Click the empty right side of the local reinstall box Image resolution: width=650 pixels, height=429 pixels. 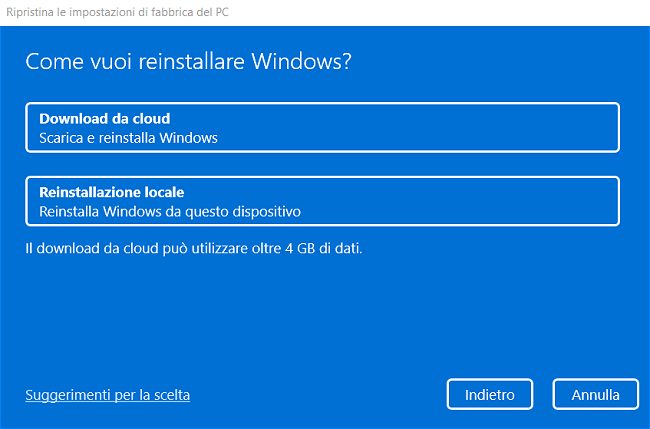pyautogui.click(x=520, y=201)
